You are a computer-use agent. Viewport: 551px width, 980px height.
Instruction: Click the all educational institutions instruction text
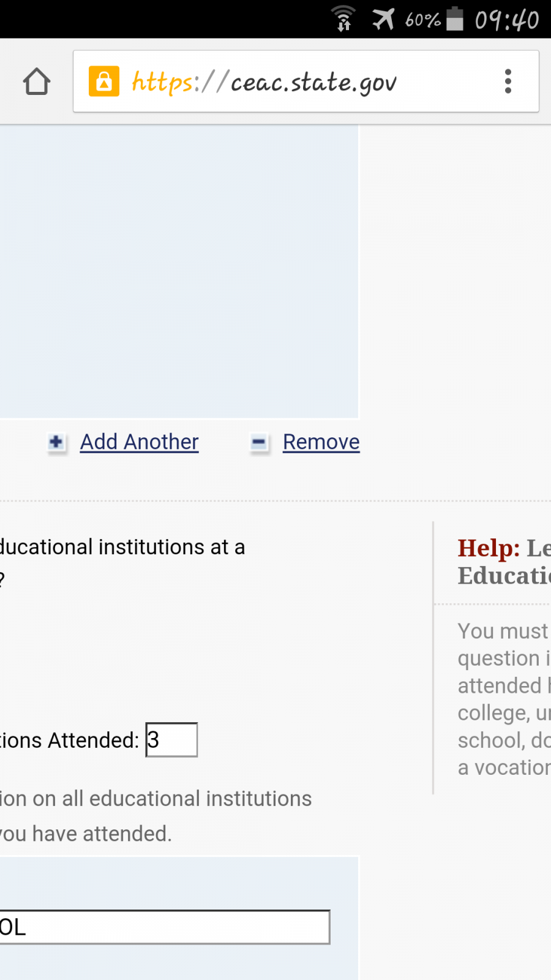(x=156, y=816)
